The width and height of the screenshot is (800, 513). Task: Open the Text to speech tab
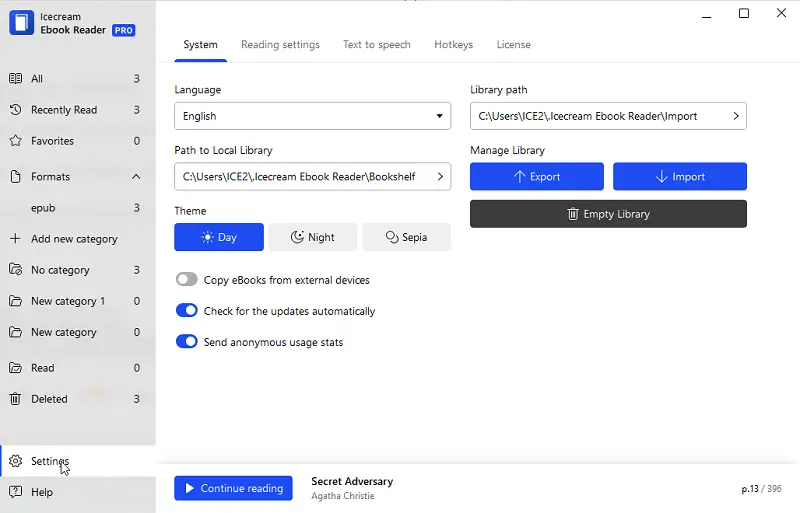(x=377, y=45)
